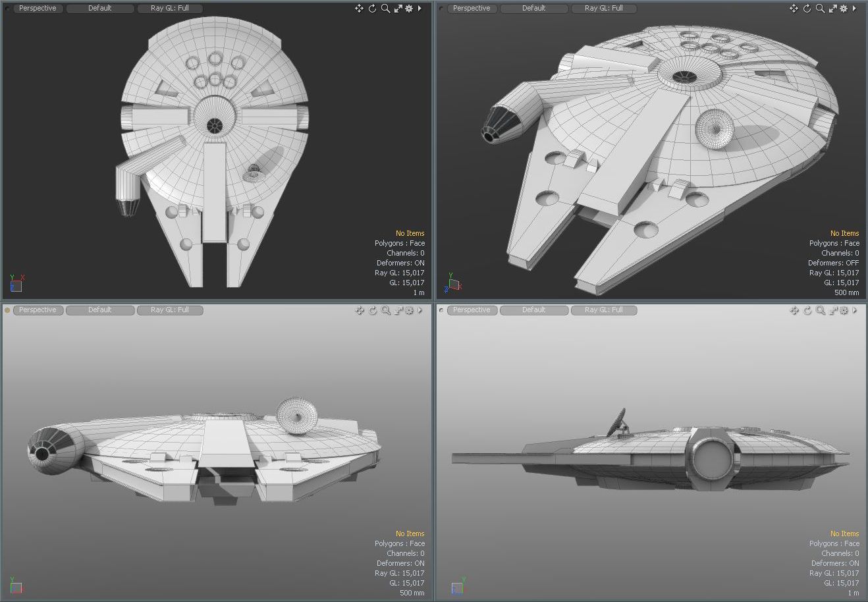Click the zoom magnifier icon in top-right viewport
The width and height of the screenshot is (868, 602).
click(820, 9)
